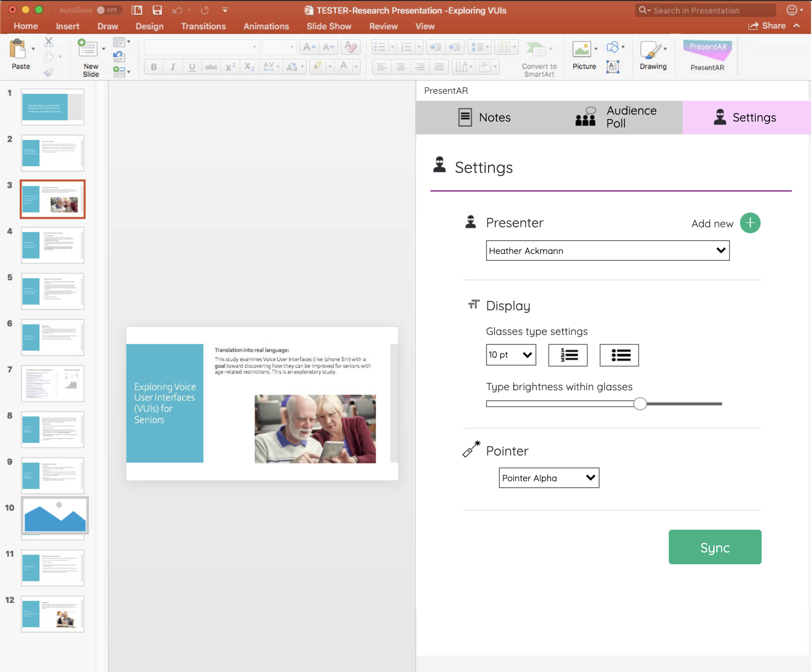Click the Italic formatting button
Image resolution: width=812 pixels, height=672 pixels.
point(173,67)
